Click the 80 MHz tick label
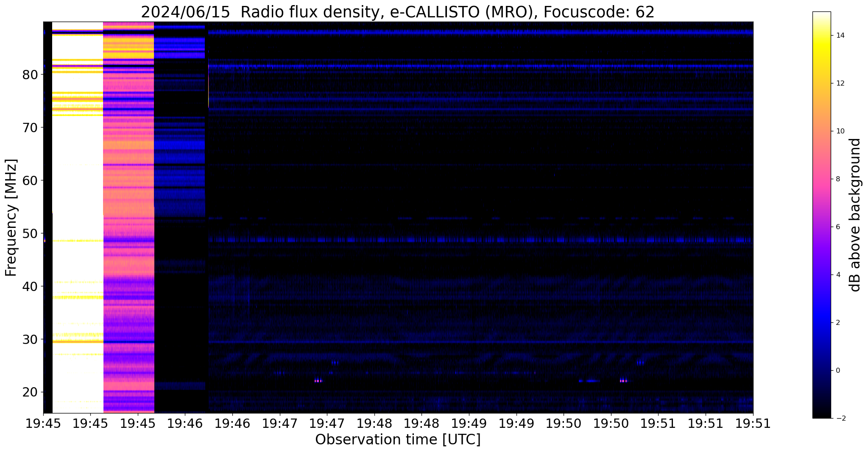This screenshot has width=868, height=452. [x=30, y=75]
